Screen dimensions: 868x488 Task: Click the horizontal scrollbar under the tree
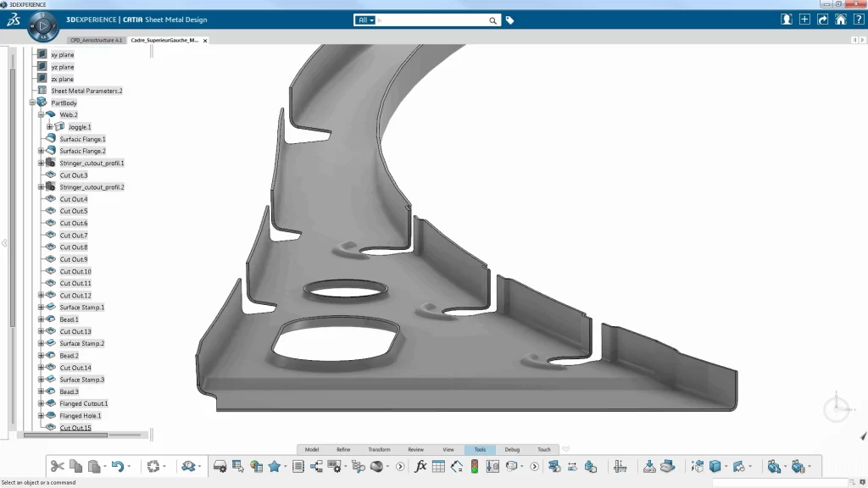click(x=68, y=434)
